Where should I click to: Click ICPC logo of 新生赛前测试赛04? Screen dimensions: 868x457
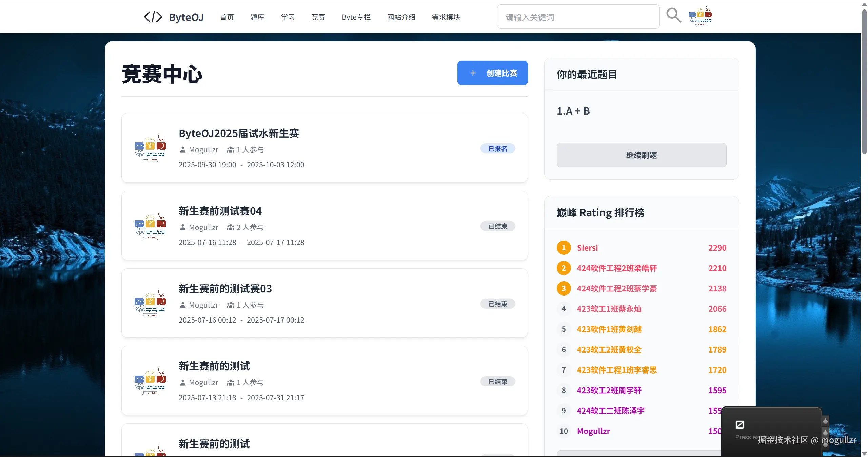coord(150,226)
